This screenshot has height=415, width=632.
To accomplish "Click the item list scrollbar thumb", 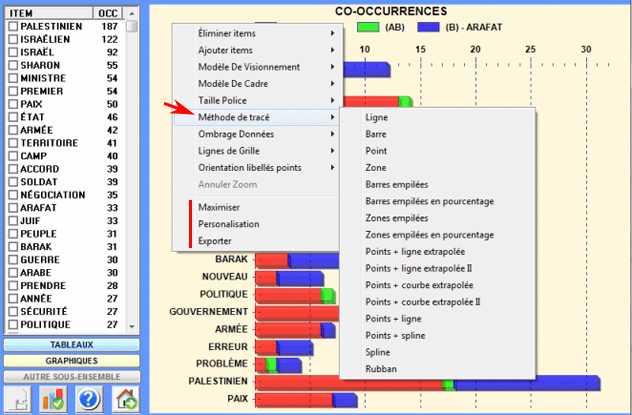I will pos(132,26).
